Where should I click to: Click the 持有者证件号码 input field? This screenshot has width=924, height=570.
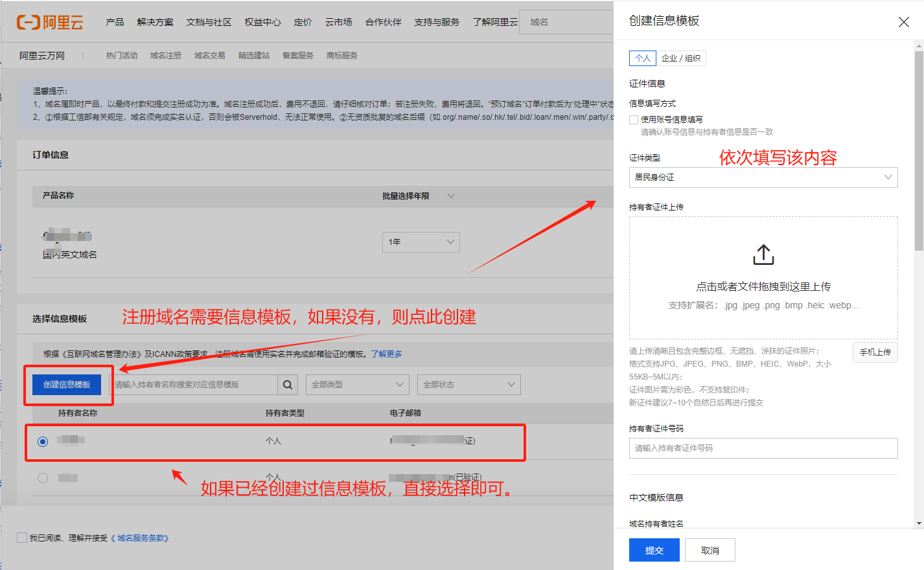click(763, 448)
